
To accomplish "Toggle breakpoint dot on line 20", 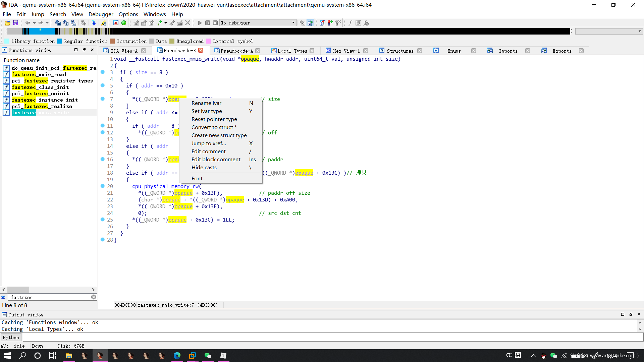I will point(103,186).
